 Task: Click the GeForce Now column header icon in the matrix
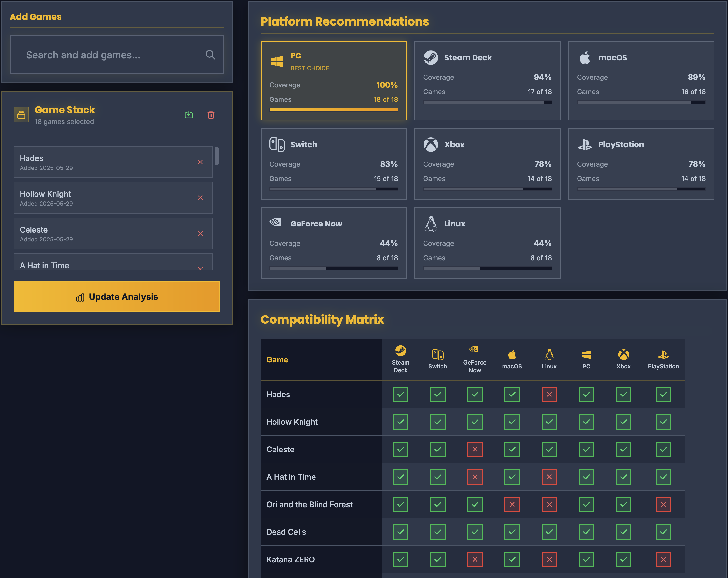pyautogui.click(x=474, y=349)
